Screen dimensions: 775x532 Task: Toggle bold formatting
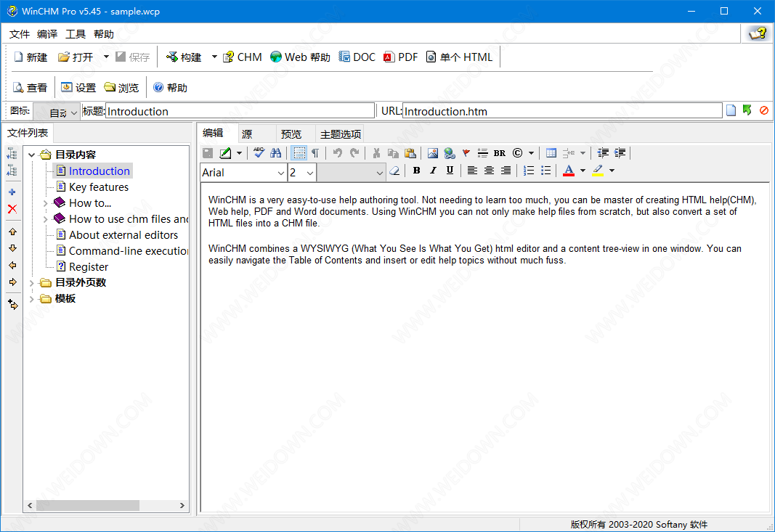[x=416, y=171]
